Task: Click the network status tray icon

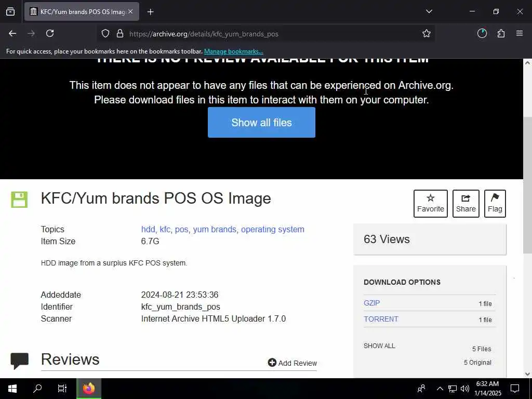Action: [453, 389]
